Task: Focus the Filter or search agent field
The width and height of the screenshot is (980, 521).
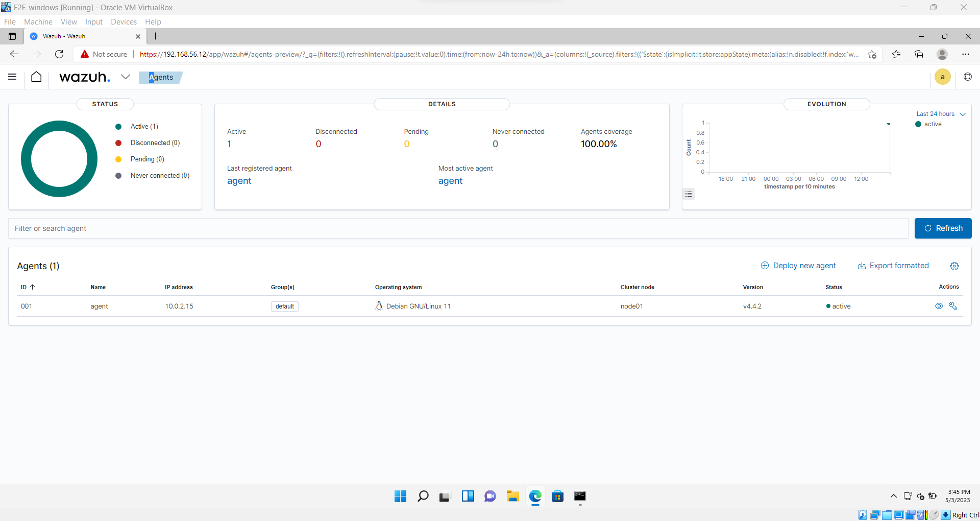Action: [458, 228]
